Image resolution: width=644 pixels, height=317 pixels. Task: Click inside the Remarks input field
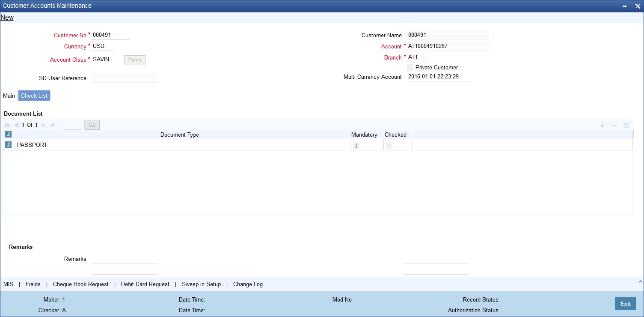coord(125,258)
